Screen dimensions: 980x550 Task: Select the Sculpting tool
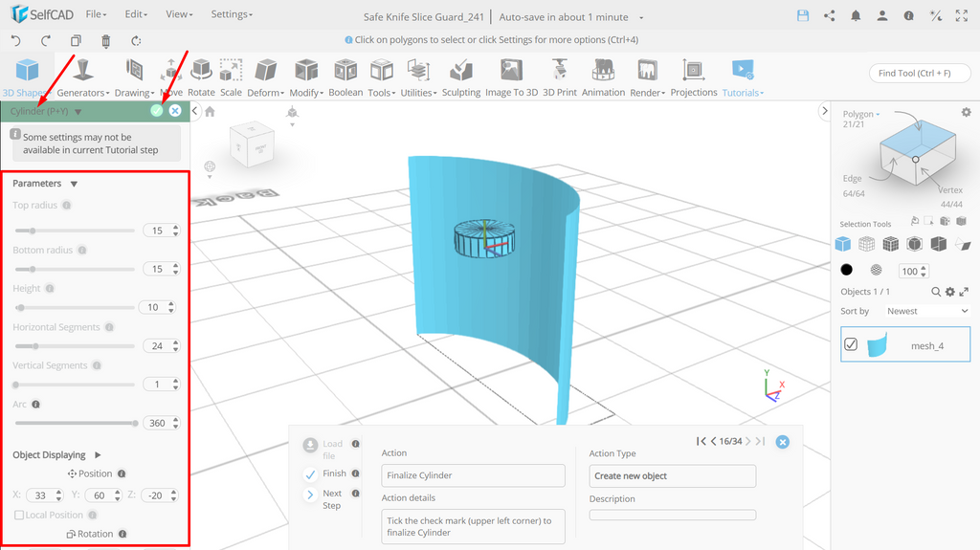pyautogui.click(x=461, y=77)
